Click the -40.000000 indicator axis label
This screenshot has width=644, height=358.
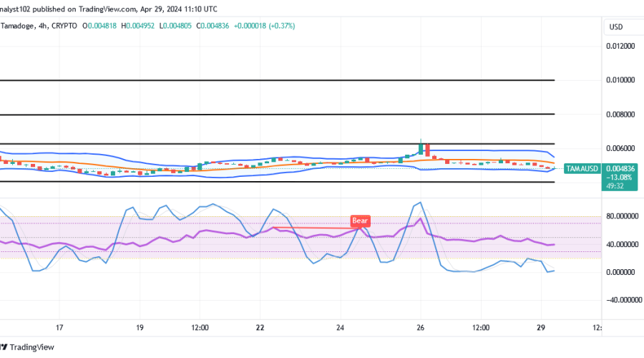[x=624, y=301]
